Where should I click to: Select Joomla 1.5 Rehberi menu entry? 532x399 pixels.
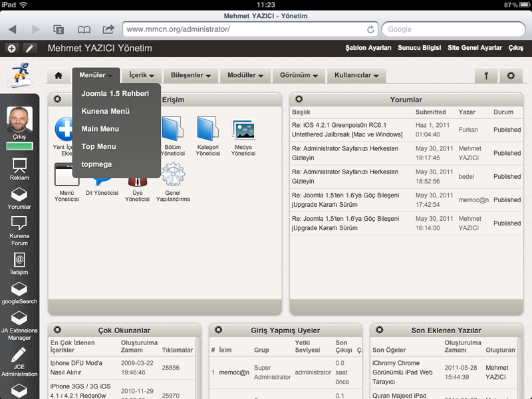click(115, 94)
